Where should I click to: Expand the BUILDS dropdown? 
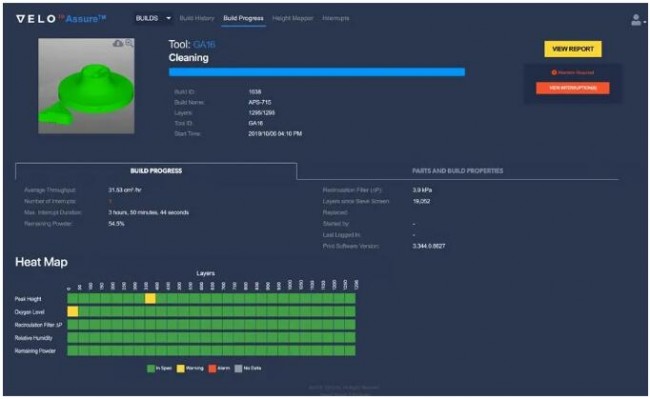(153, 18)
